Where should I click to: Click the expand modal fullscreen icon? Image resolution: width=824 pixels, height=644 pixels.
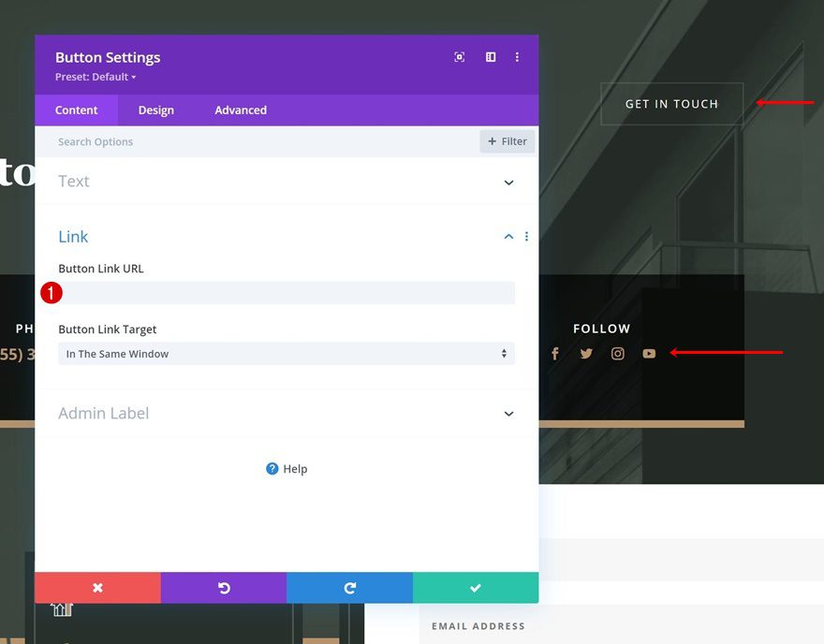tap(460, 57)
